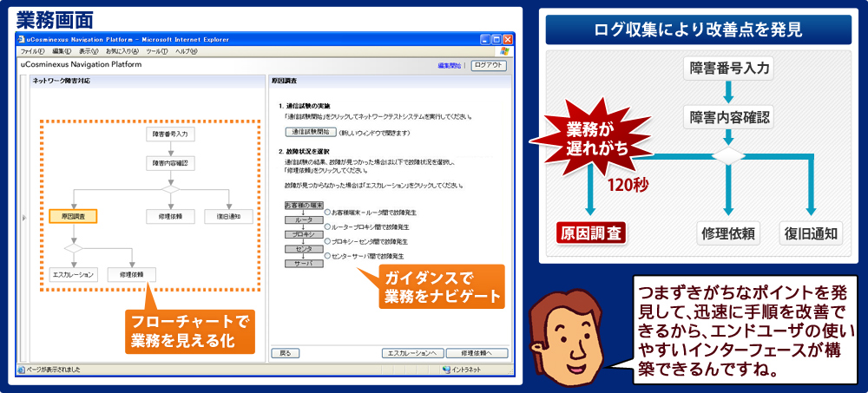Click the Internet Explorer page icon in title bar
This screenshot has height=393, width=868.
click(22, 39)
